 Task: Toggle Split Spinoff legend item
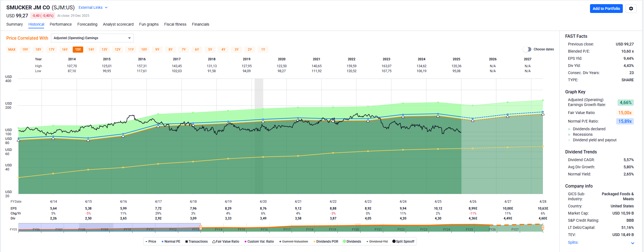click(403, 242)
